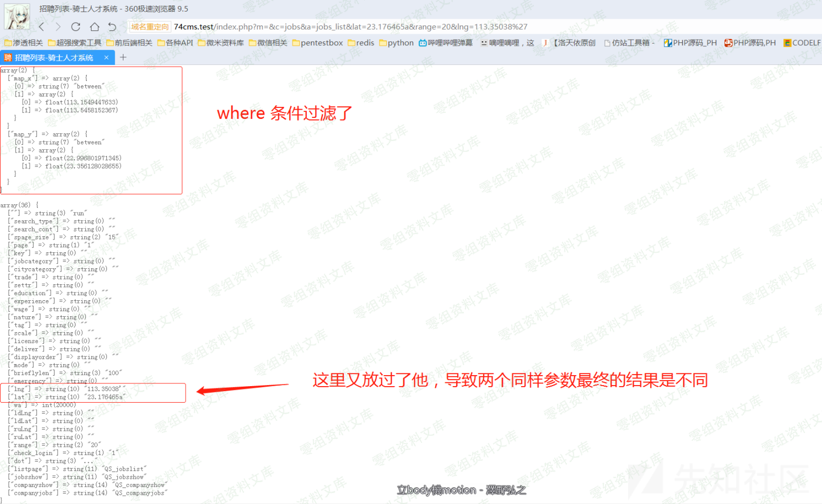This screenshot has width=822, height=504.
Task: Open the 哔哩哔哩弹幕 bookmark
Action: 446,42
